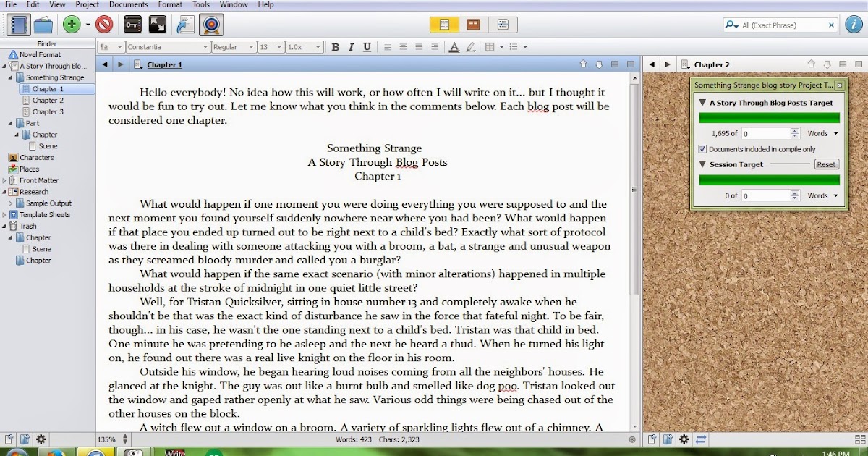Screen dimensions: 868x456
Task: Toggle the Binder panel visibility
Action: coord(18,24)
